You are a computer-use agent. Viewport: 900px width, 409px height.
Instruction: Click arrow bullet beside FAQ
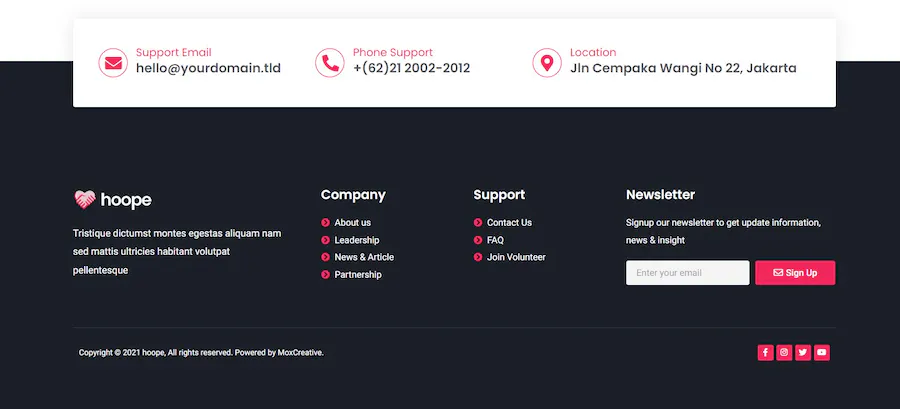tap(478, 240)
